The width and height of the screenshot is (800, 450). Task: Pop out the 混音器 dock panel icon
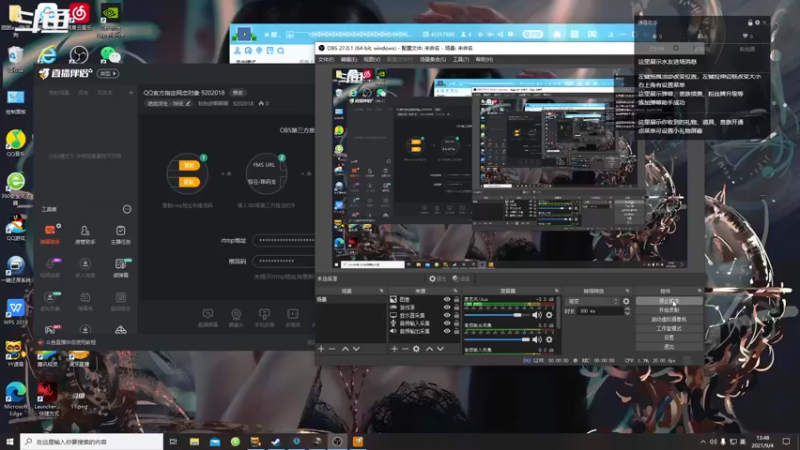[x=556, y=291]
